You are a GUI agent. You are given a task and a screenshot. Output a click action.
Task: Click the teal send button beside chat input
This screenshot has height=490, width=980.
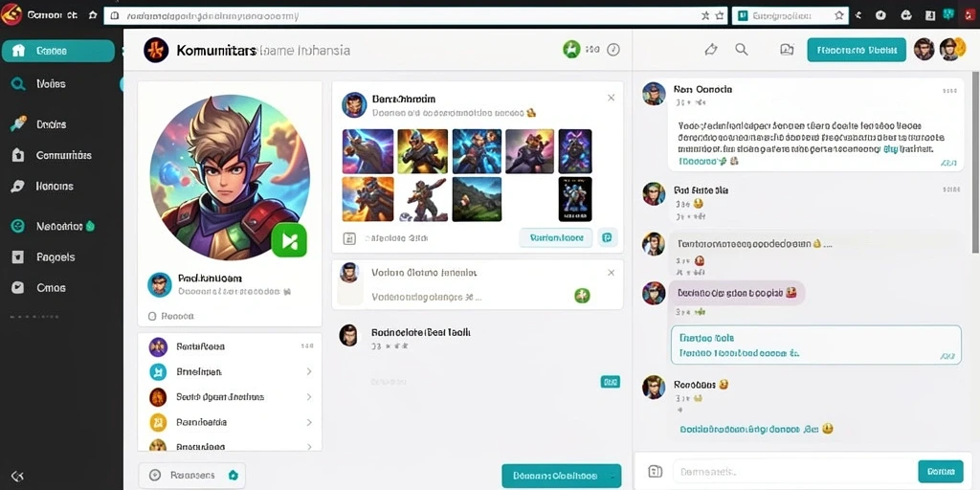(x=941, y=472)
